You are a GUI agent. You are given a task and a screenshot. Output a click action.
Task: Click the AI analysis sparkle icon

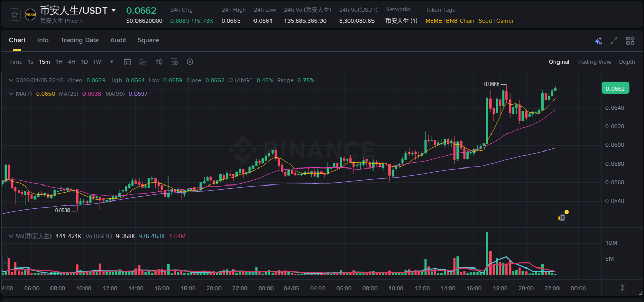coord(598,41)
